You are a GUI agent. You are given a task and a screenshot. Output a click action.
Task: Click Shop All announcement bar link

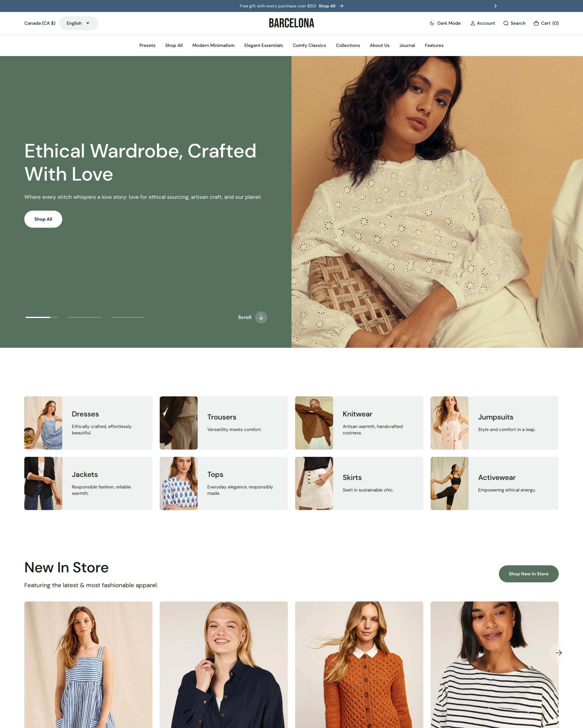pos(331,6)
